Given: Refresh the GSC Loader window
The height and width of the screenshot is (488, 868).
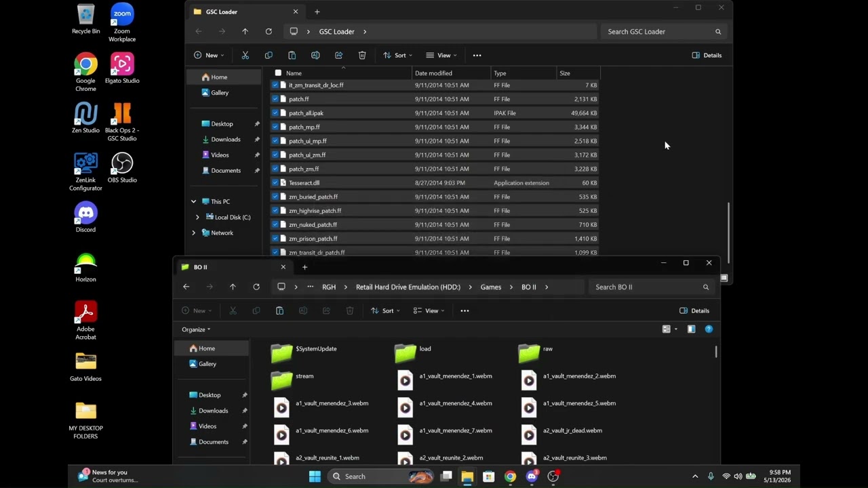Looking at the screenshot, I should [x=269, y=32].
